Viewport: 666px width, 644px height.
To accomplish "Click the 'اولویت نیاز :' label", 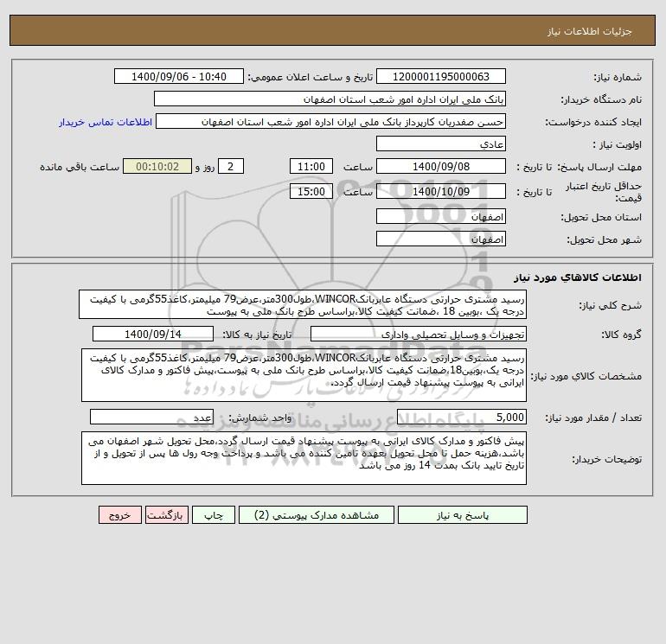I will (618, 144).
